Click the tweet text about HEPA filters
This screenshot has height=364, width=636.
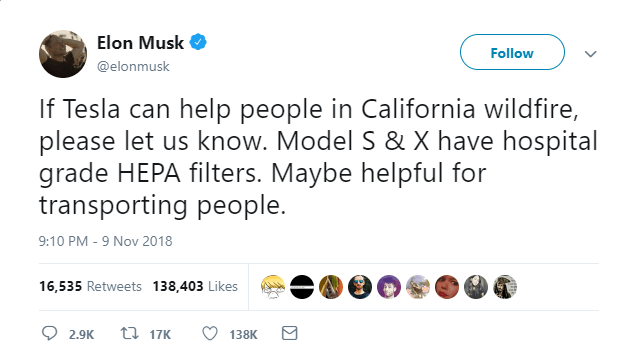(x=318, y=157)
